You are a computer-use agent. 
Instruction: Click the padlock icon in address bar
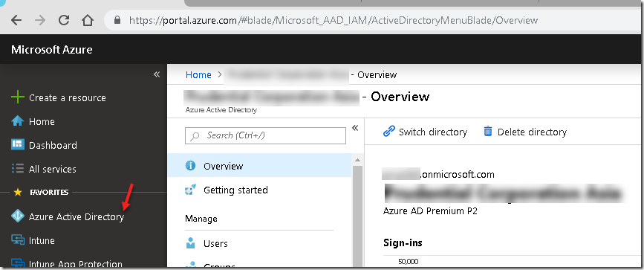click(x=118, y=20)
